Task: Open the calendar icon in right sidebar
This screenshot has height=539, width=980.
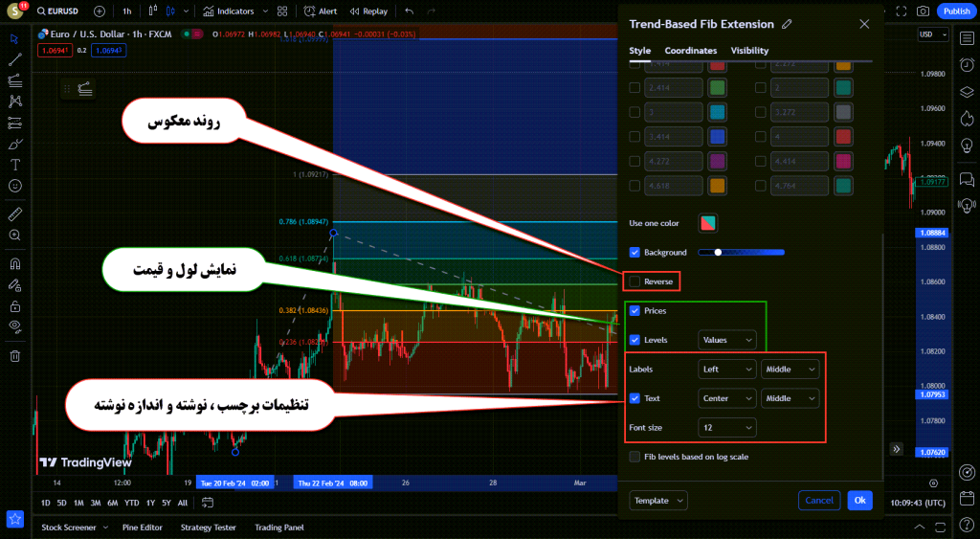Action: point(967,499)
